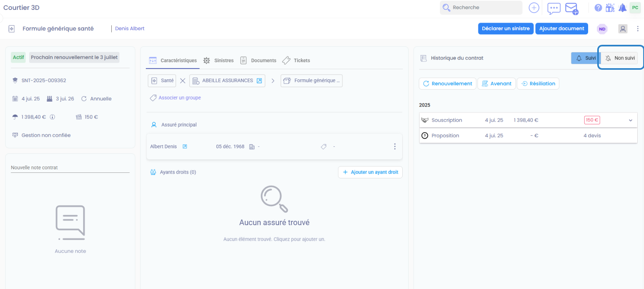Click the new mail envelope icon
The width and height of the screenshot is (644, 289).
click(x=571, y=8)
